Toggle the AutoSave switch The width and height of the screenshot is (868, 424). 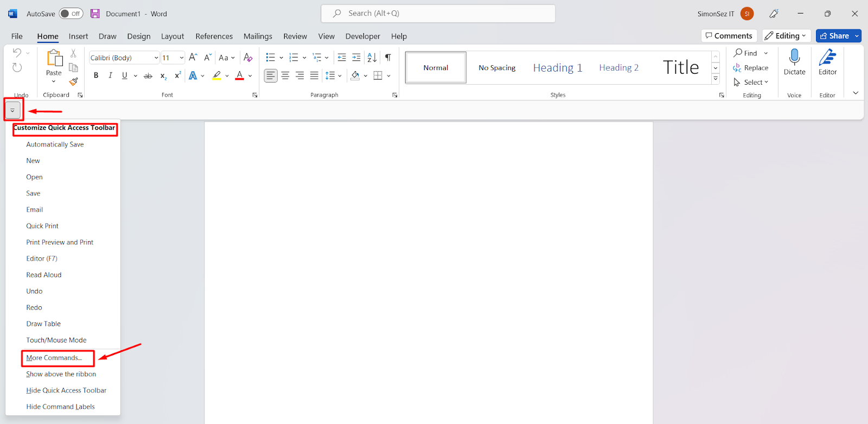tap(71, 14)
